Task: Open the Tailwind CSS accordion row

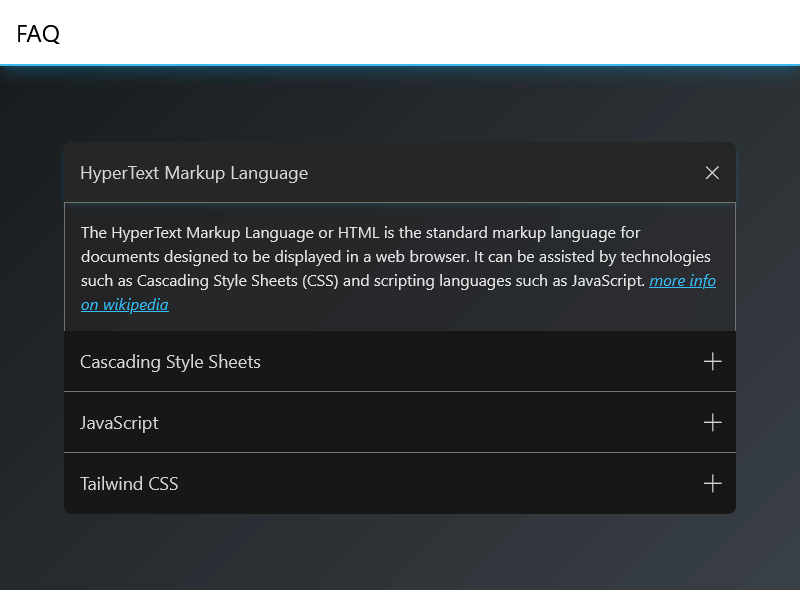Action: 129,484
